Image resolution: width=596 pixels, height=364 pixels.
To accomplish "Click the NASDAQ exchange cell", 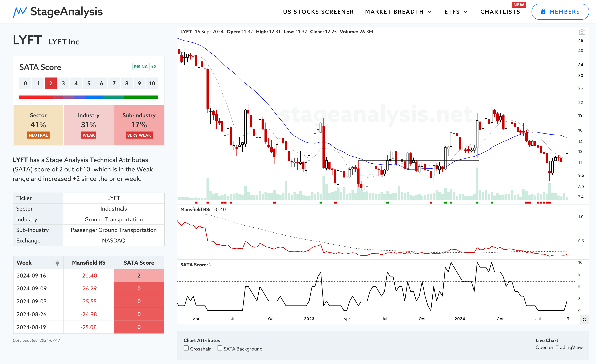I will pos(114,241).
